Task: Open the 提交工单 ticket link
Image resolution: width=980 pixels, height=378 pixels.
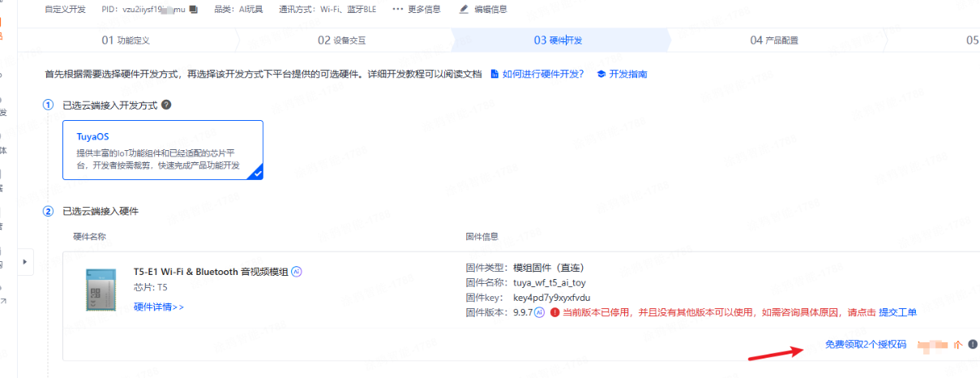Action: pos(898,312)
